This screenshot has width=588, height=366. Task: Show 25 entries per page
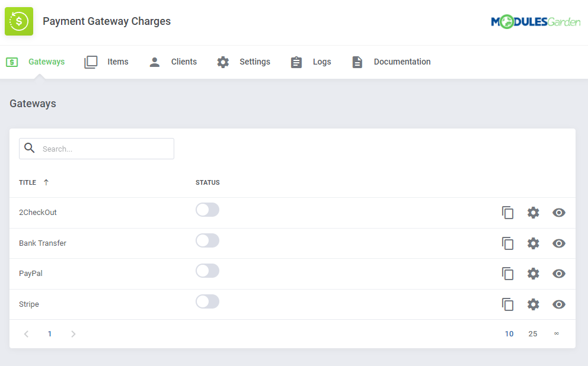532,334
